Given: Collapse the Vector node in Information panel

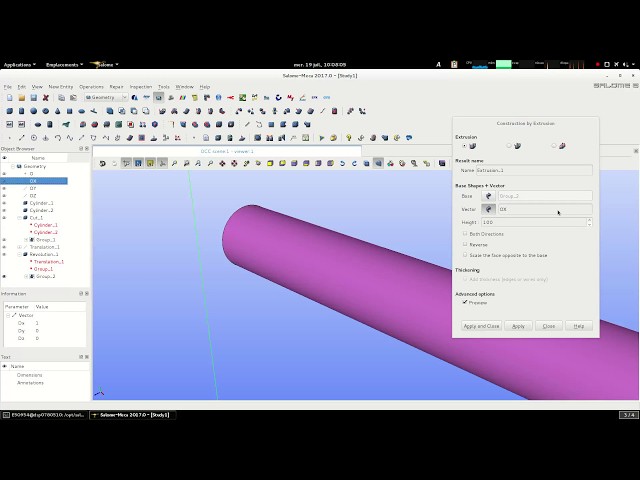Looking at the screenshot, I should pos(8,316).
